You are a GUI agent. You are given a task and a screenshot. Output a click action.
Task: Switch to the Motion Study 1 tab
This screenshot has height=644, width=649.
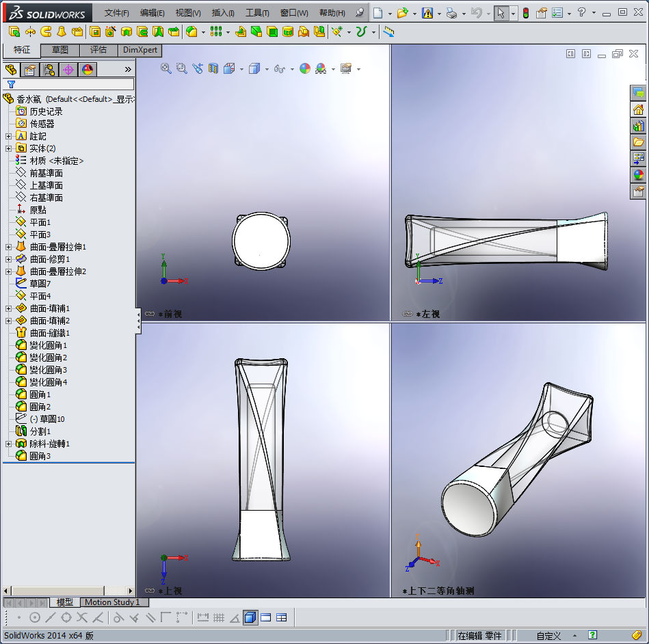pyautogui.click(x=113, y=602)
